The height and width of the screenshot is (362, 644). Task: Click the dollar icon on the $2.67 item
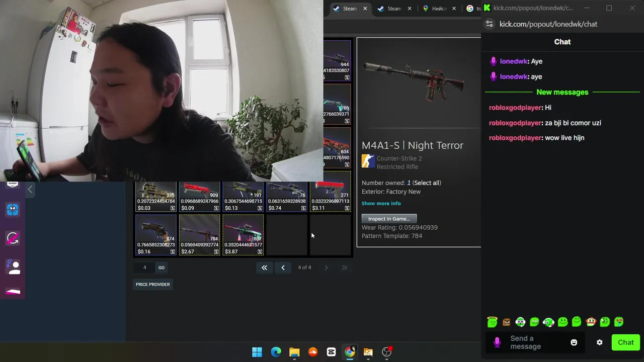coord(216,252)
